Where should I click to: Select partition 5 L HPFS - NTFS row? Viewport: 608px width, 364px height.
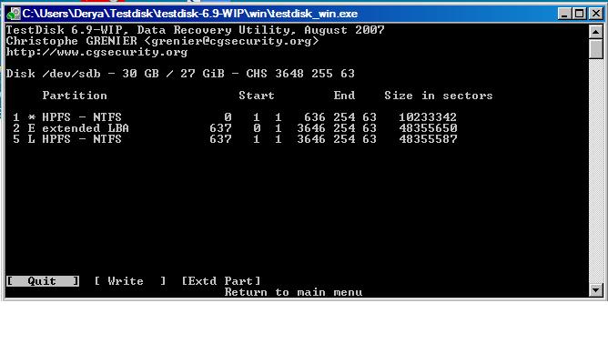click(x=235, y=139)
